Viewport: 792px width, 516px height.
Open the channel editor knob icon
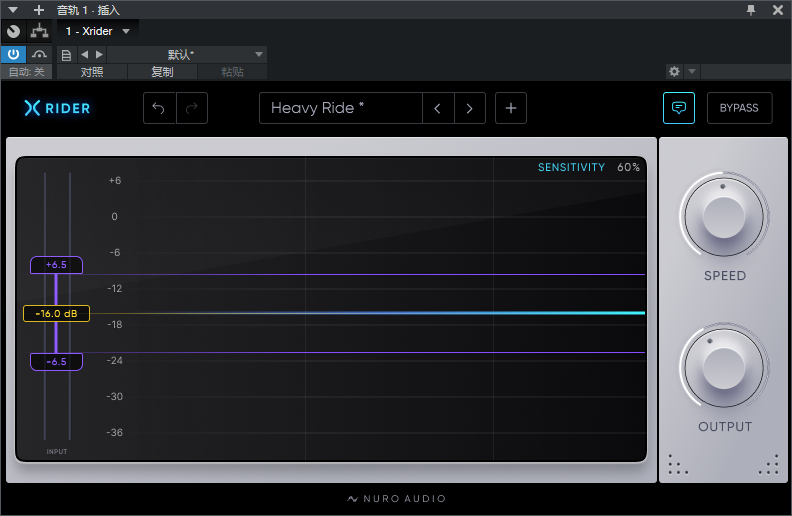(14, 31)
